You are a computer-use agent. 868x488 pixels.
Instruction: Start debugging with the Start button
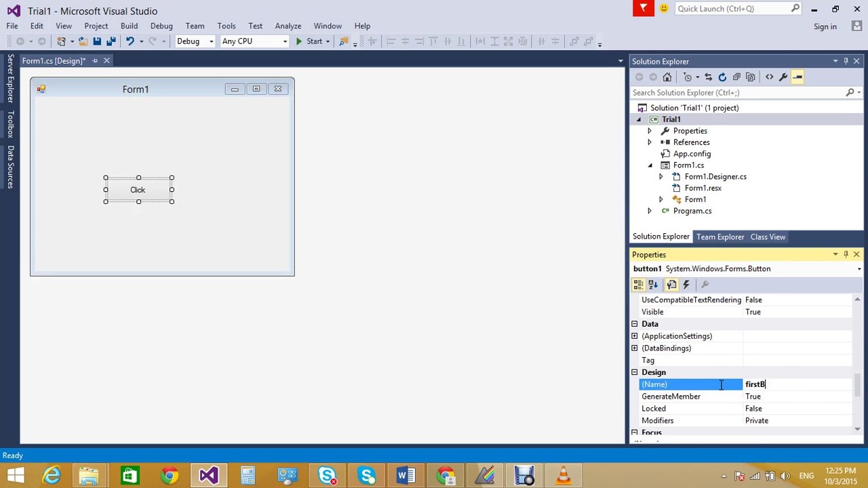(x=309, y=41)
